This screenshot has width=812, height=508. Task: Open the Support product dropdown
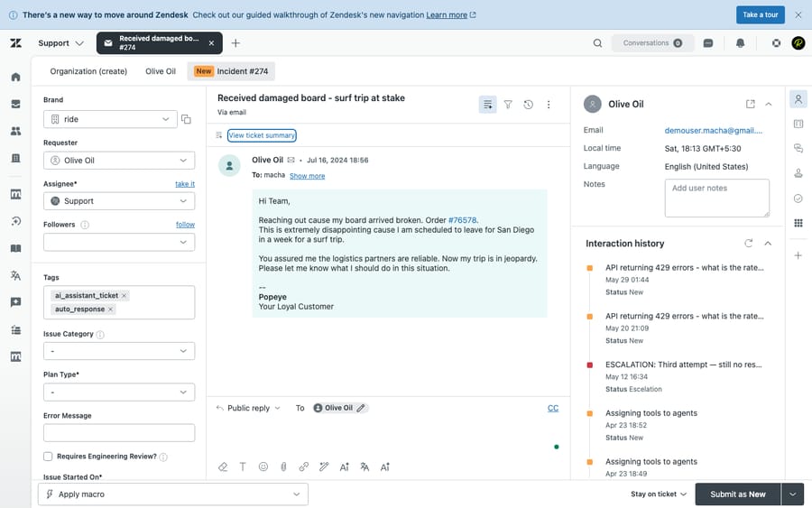coord(60,43)
